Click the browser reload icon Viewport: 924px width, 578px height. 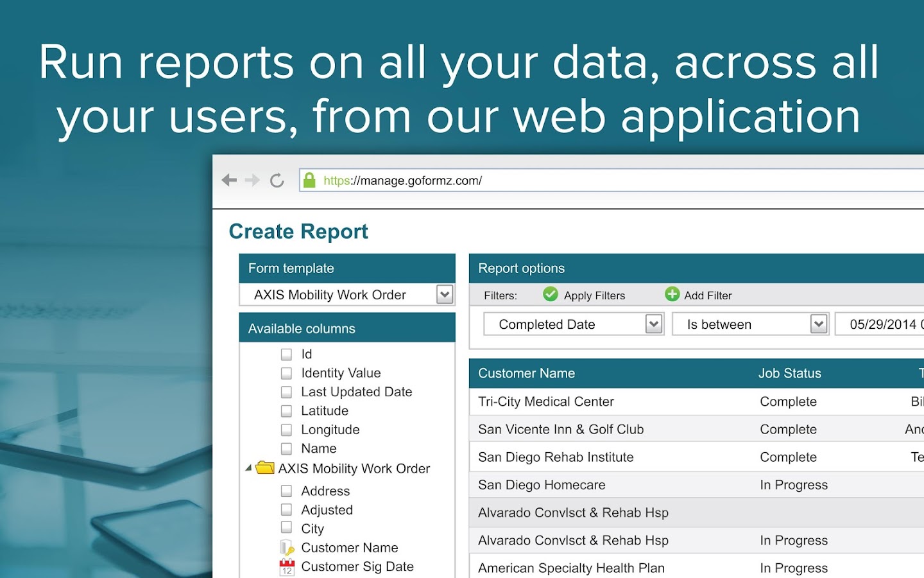[277, 180]
